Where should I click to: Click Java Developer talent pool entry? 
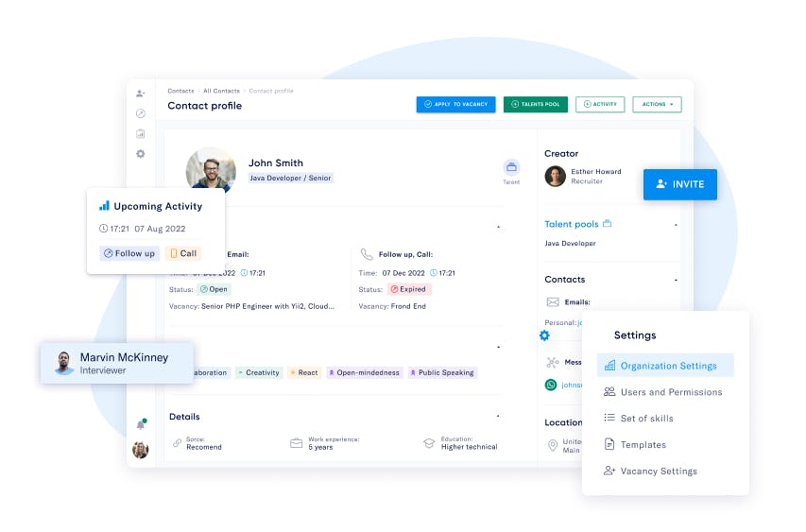570,244
